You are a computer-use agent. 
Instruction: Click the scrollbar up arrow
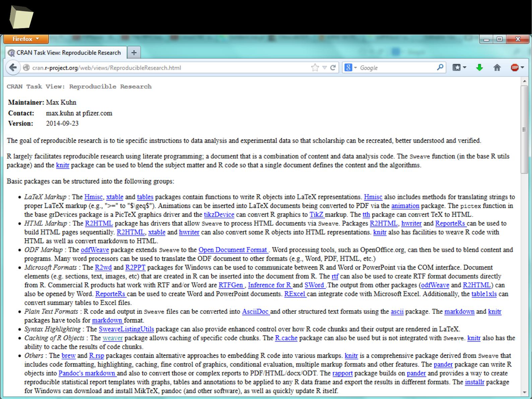click(x=524, y=81)
